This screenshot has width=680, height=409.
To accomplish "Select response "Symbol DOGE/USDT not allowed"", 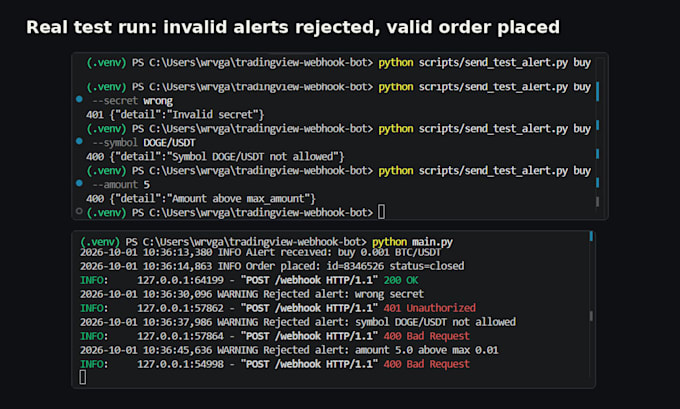I will (x=215, y=157).
